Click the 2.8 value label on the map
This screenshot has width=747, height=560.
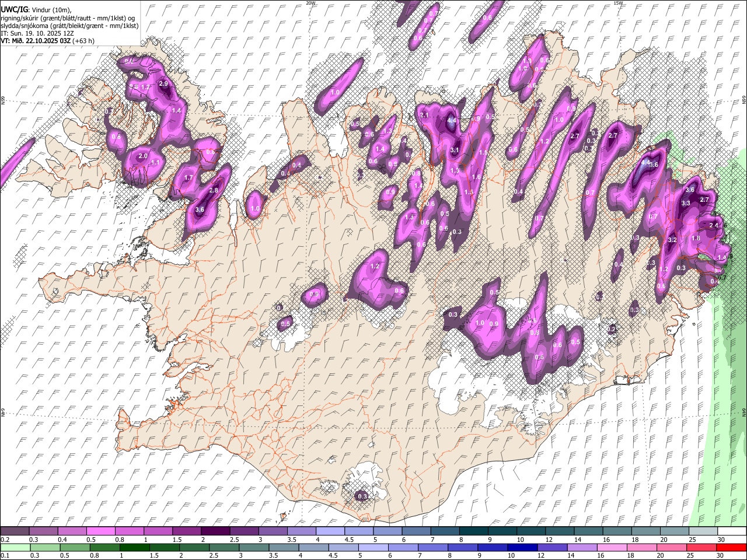pyautogui.click(x=214, y=190)
